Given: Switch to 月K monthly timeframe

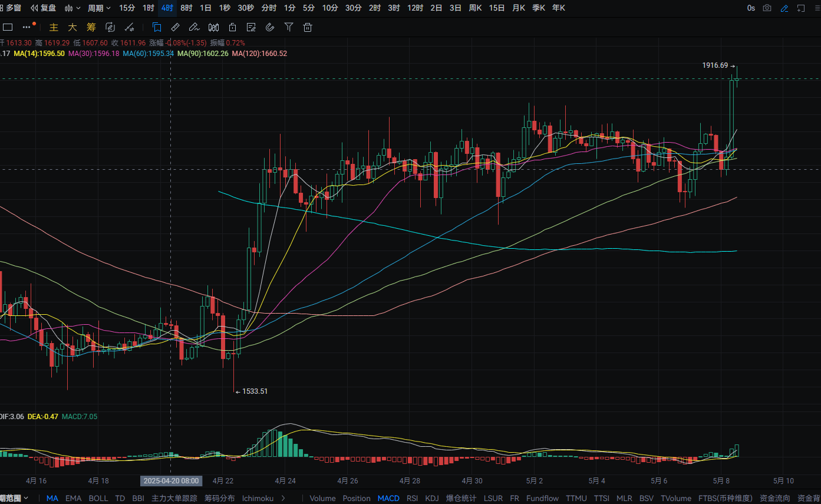Looking at the screenshot, I should point(519,8).
